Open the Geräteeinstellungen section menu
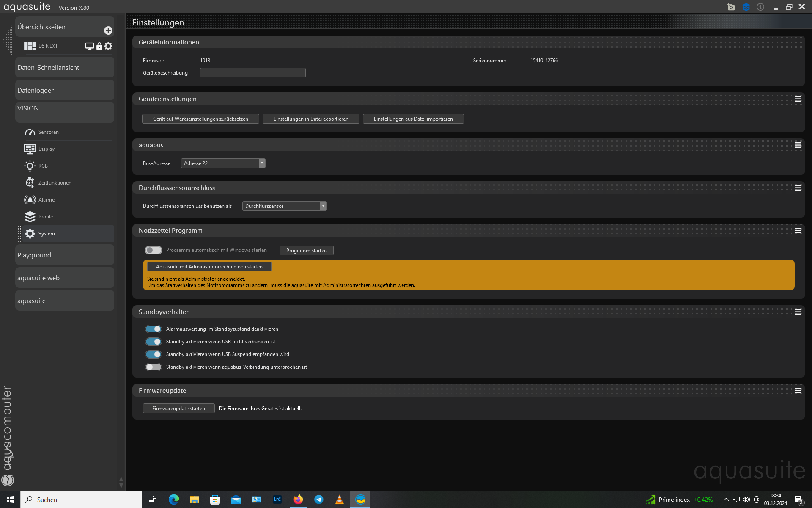 tap(798, 99)
